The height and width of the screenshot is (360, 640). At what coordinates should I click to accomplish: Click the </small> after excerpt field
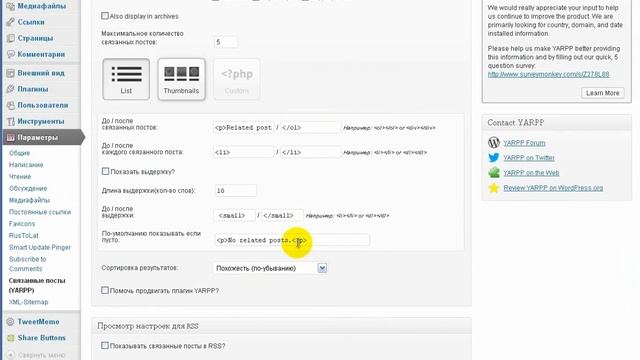(282, 215)
